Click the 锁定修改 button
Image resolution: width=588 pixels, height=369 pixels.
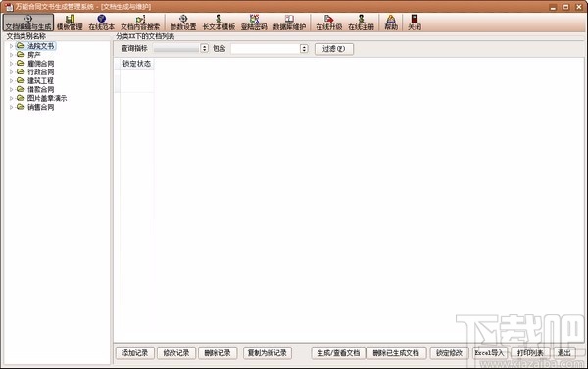[x=449, y=353]
